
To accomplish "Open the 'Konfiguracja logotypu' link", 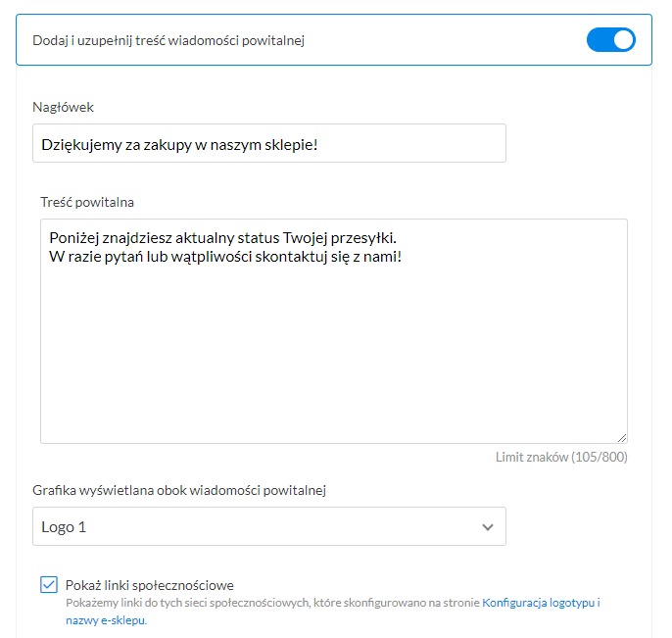I will tap(538, 604).
